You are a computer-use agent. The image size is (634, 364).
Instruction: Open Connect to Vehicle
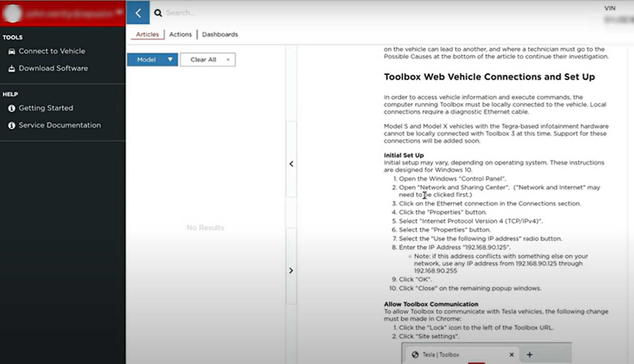point(52,51)
